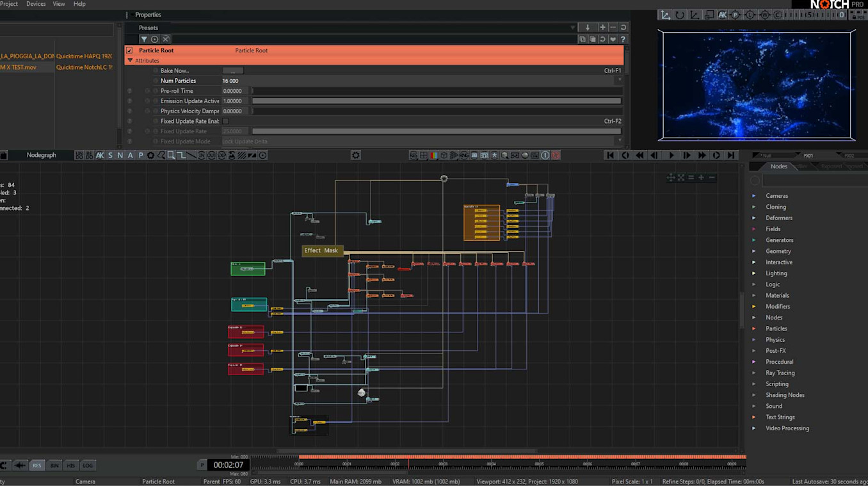This screenshot has height=486, width=868.
Task: Click the settings gear in nodegraph toolbar
Action: (356, 155)
